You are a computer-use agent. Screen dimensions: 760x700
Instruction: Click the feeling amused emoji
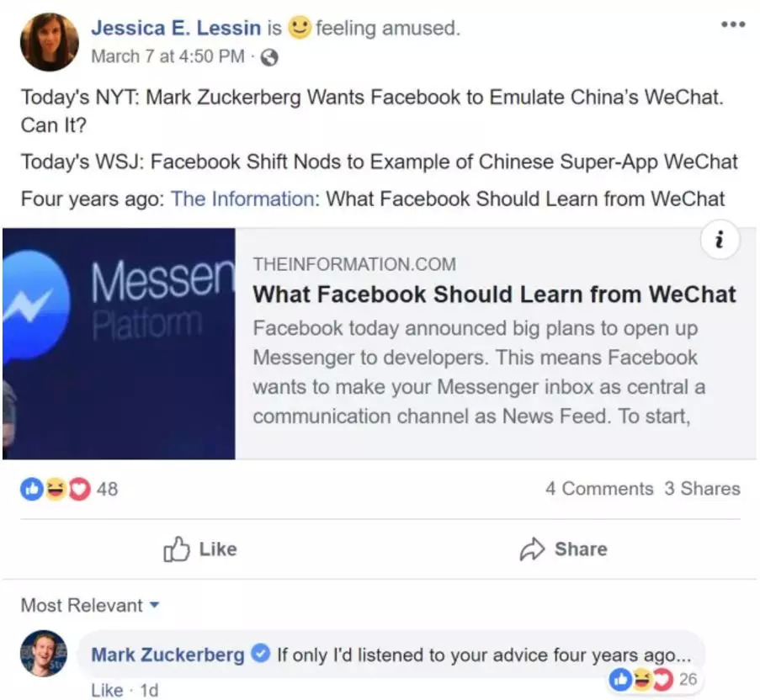coord(299,28)
